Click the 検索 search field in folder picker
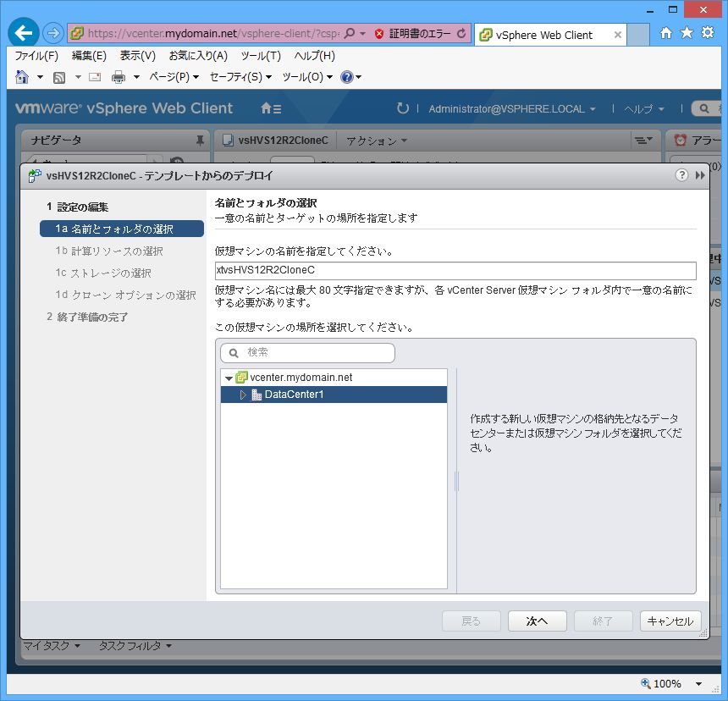Screen dimensions: 728x701 click(307, 353)
